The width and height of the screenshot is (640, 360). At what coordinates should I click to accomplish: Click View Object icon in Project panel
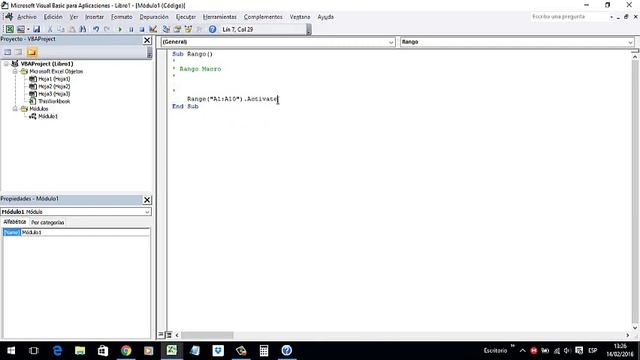point(19,52)
